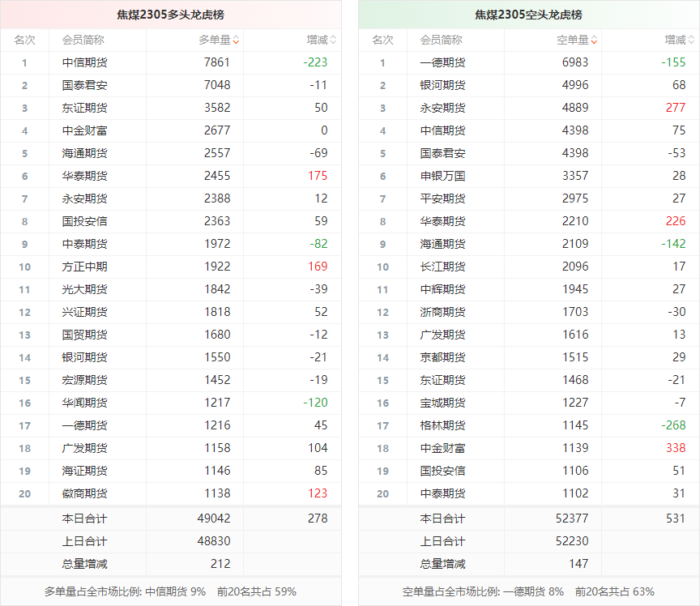Click 徽商期货 at rank 20 in long table

[x=84, y=493]
